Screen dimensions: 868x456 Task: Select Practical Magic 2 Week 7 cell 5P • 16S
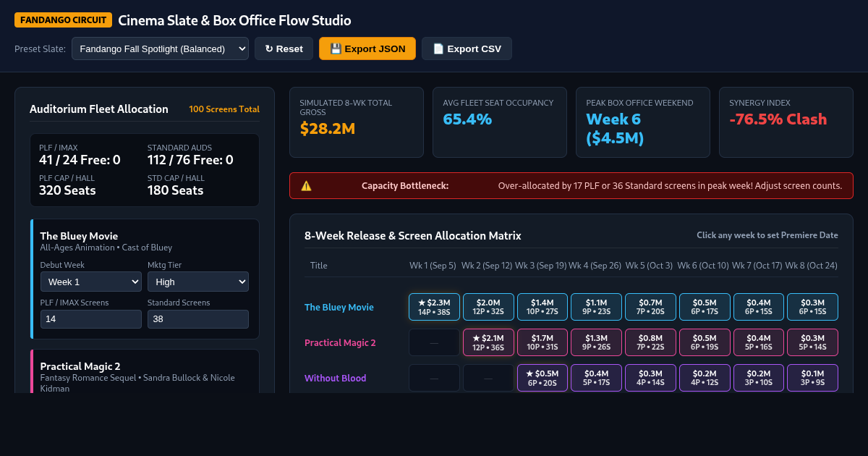759,342
